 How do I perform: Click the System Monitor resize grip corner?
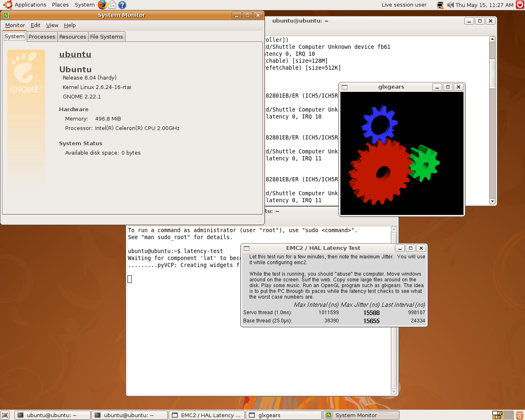[260, 221]
